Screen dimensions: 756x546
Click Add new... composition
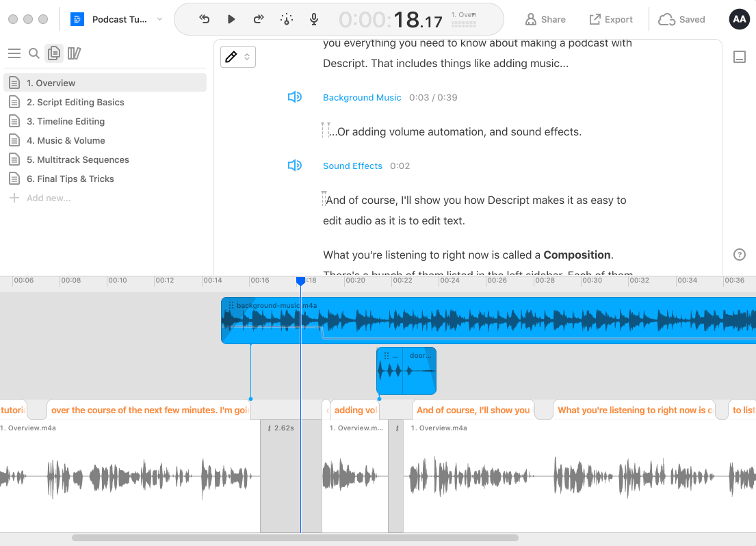[x=40, y=198]
